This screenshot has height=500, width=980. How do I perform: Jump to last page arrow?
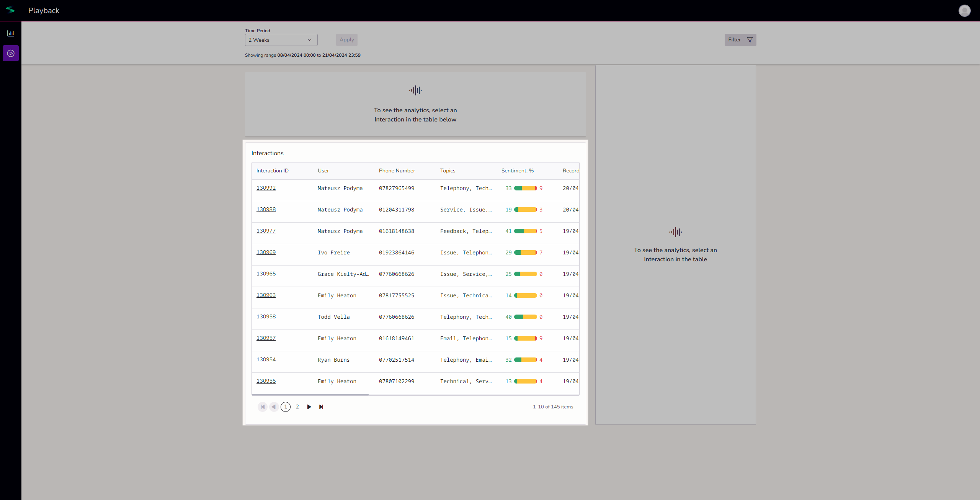pyautogui.click(x=321, y=407)
